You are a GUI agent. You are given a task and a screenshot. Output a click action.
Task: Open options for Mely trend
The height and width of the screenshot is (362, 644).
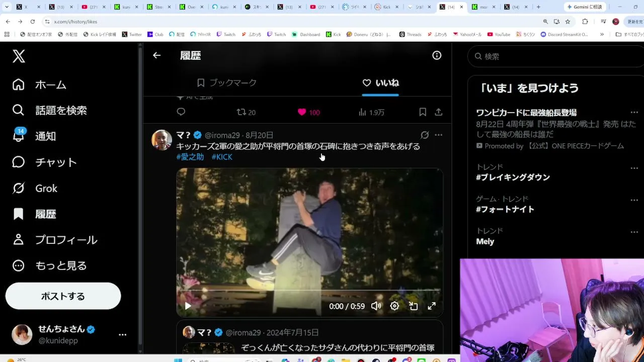pos(634,232)
